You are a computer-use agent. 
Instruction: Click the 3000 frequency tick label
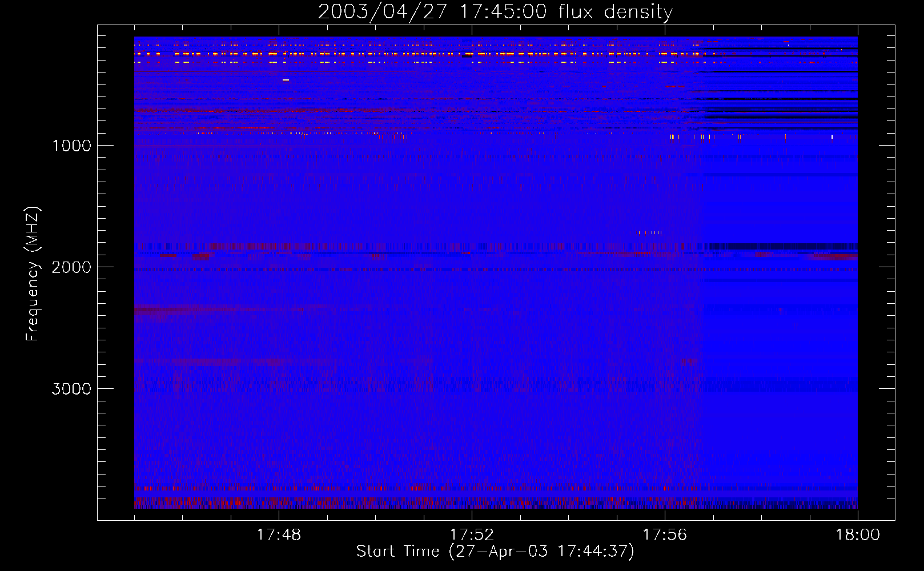[x=71, y=389]
